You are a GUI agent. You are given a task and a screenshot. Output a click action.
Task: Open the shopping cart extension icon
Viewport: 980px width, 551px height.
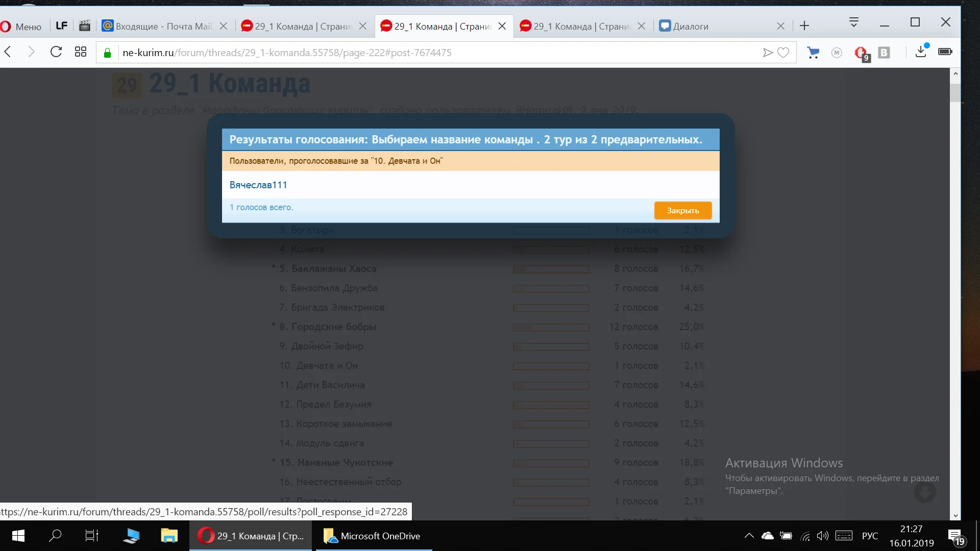[813, 53]
